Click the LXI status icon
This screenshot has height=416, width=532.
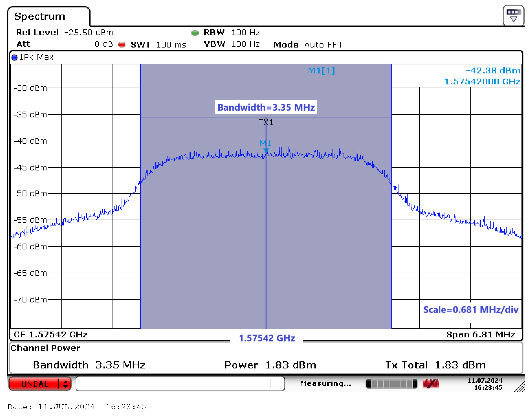click(x=431, y=384)
